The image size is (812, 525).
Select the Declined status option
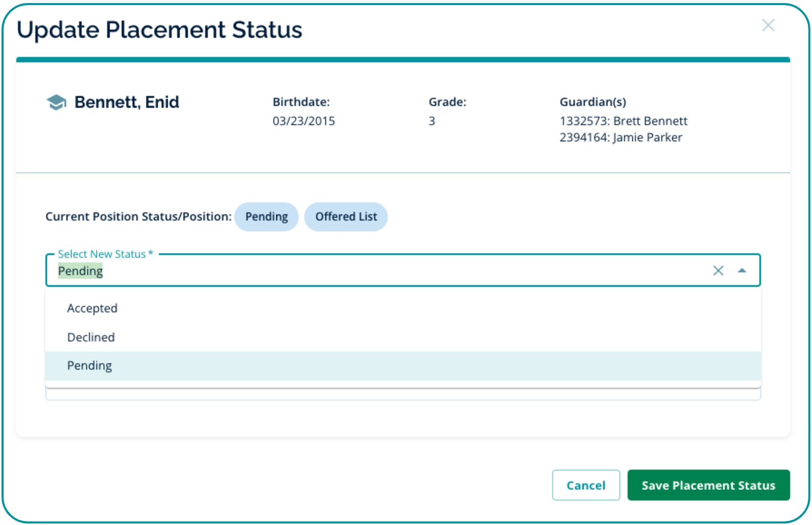[x=91, y=337]
